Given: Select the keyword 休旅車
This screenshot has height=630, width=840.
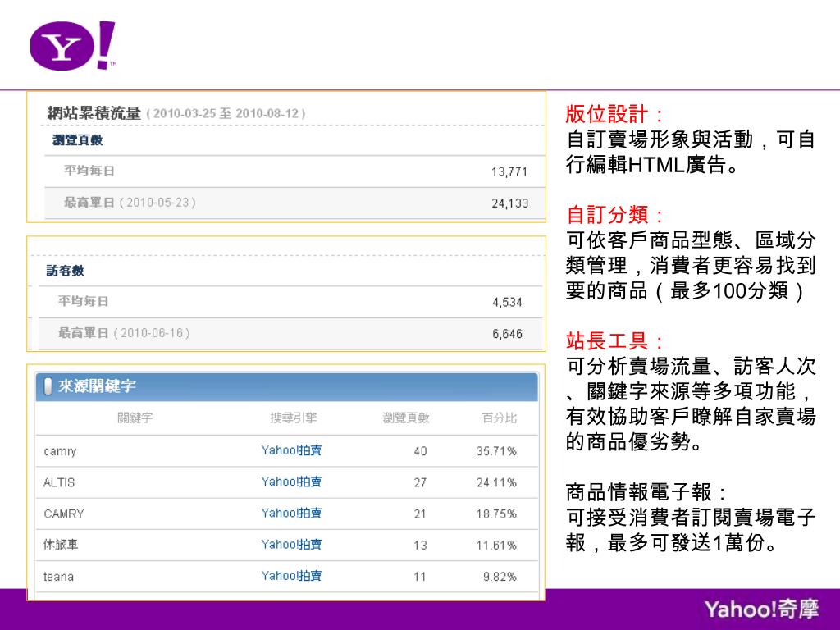Looking at the screenshot, I should point(61,545).
